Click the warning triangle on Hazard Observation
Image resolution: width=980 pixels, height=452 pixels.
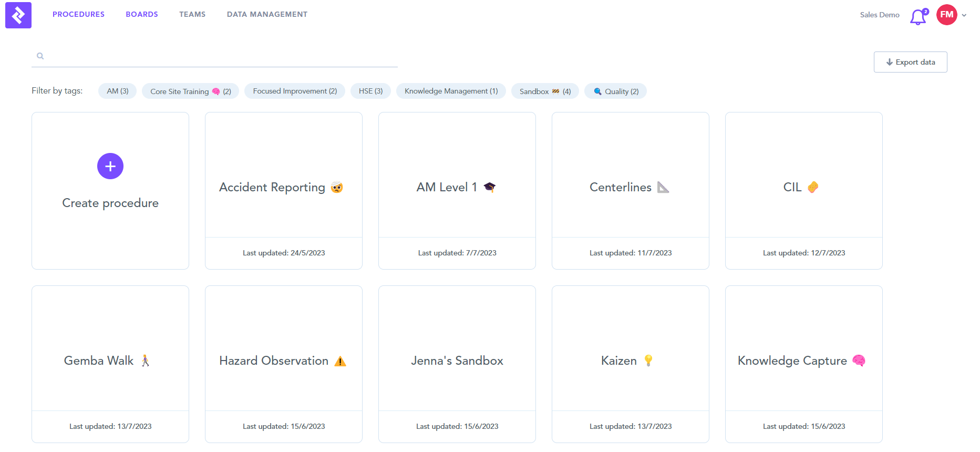[341, 361]
